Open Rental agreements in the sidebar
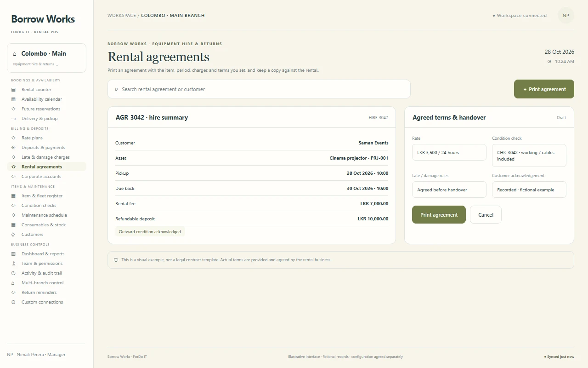The image size is (588, 368). point(46,167)
